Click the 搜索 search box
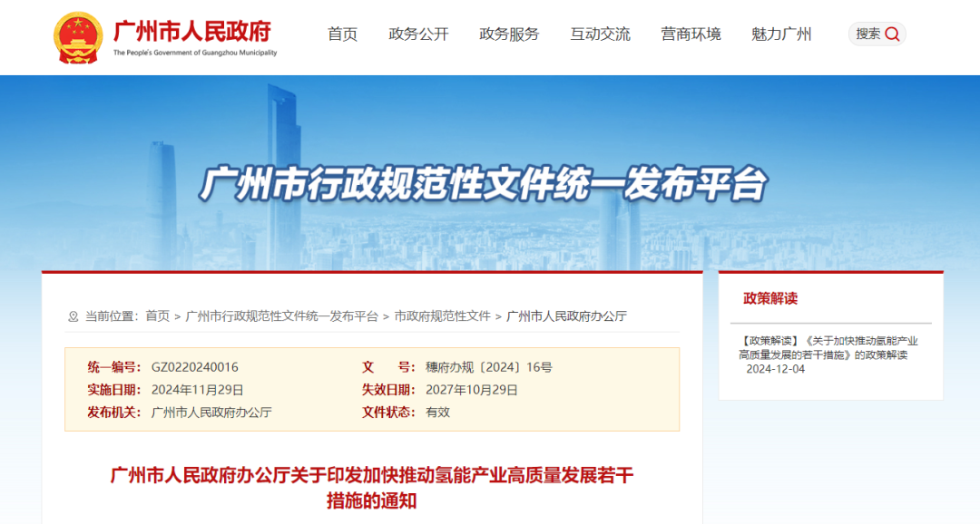The width and height of the screenshot is (980, 524). coord(877,34)
